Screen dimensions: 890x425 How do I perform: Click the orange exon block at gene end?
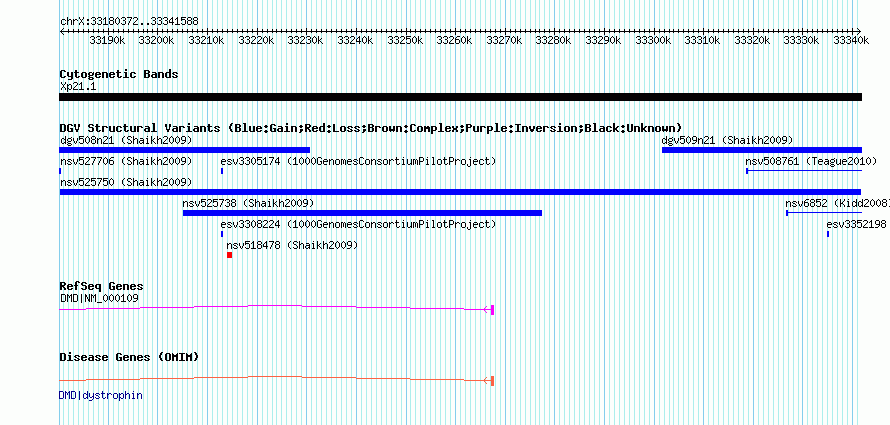(493, 381)
